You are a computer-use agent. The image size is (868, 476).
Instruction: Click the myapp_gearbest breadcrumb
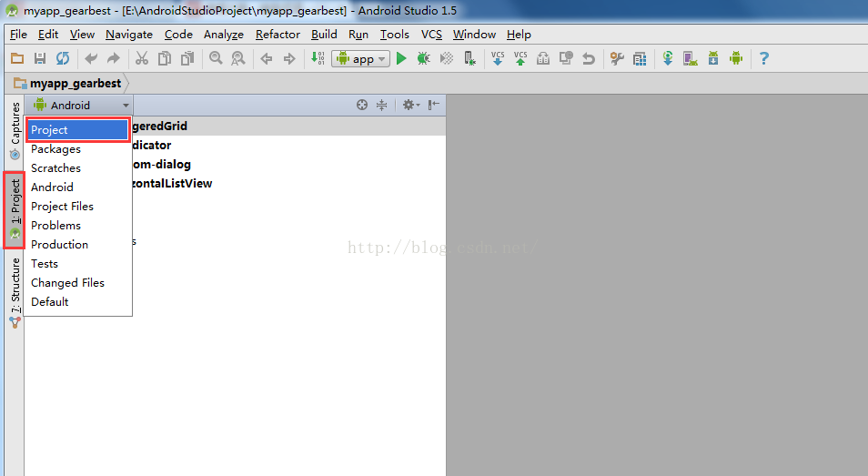coord(67,83)
